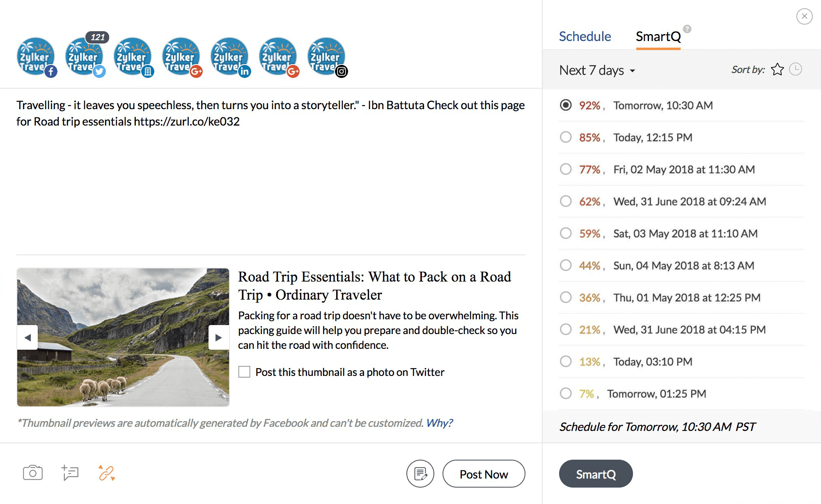Open the SmartQ tab

658,37
